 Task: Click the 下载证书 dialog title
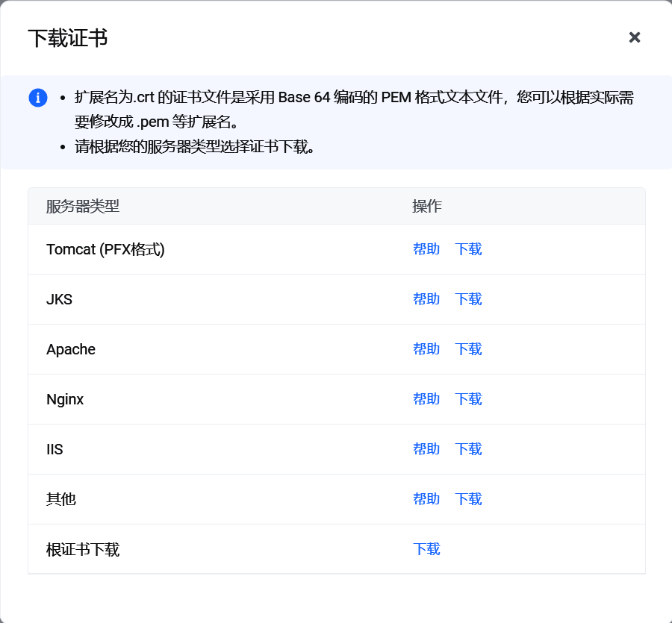point(68,38)
